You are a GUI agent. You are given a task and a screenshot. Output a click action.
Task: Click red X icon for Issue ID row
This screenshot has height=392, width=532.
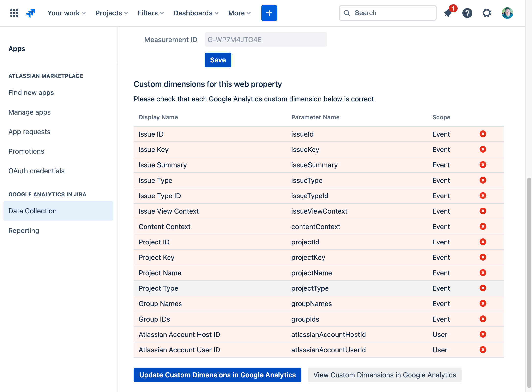click(483, 134)
